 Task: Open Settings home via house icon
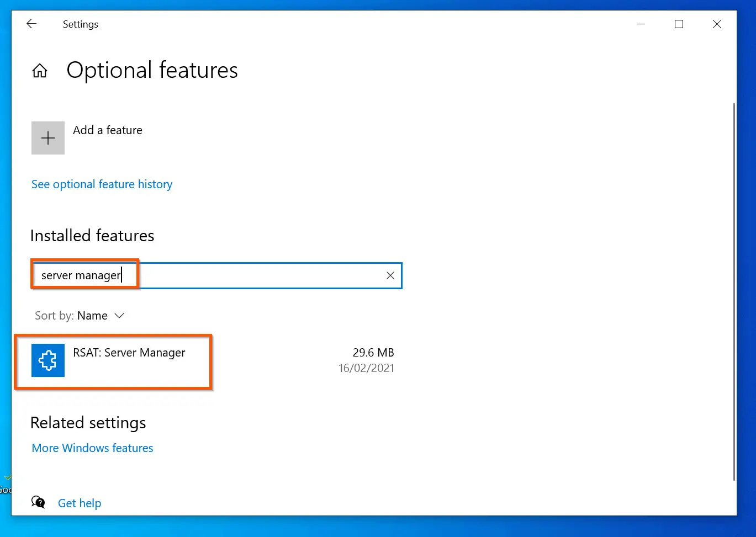click(40, 71)
